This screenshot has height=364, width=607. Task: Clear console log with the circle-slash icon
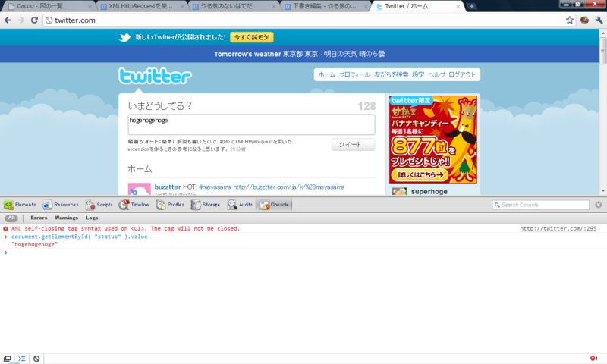click(x=36, y=359)
